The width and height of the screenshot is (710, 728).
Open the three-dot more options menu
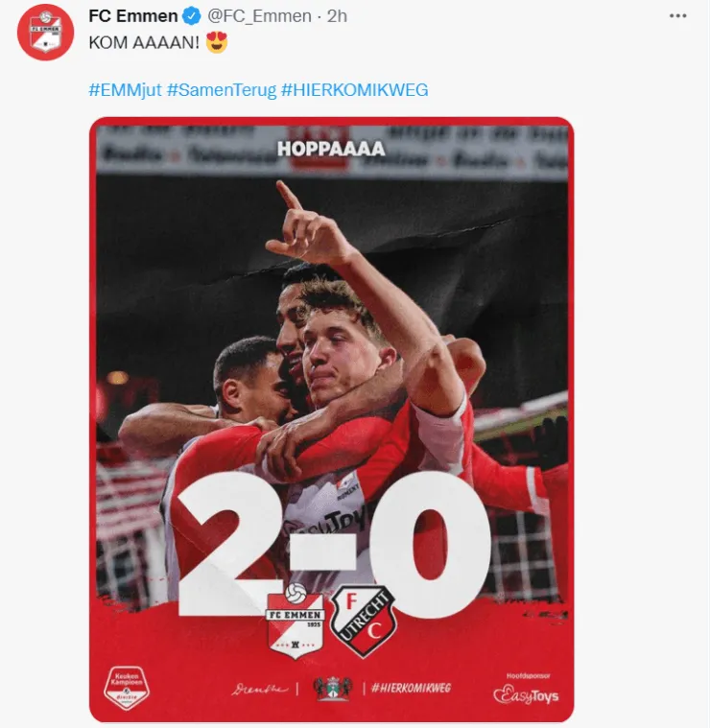(678, 15)
